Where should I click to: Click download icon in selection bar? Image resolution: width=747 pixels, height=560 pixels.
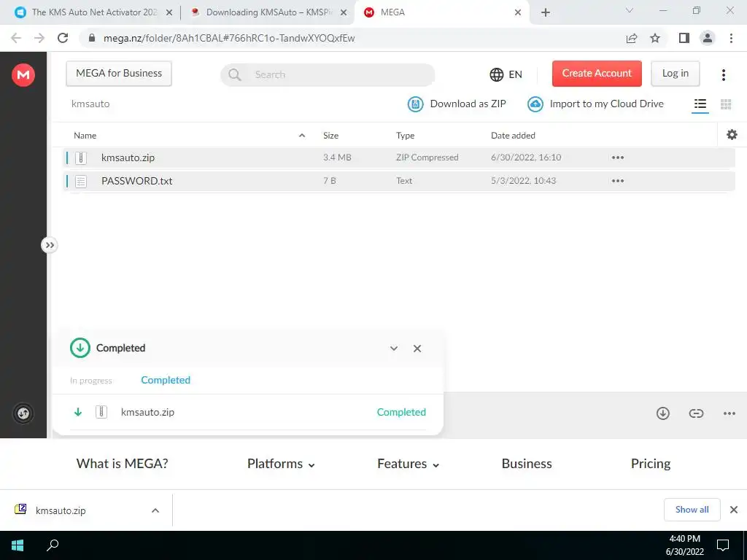[662, 413]
